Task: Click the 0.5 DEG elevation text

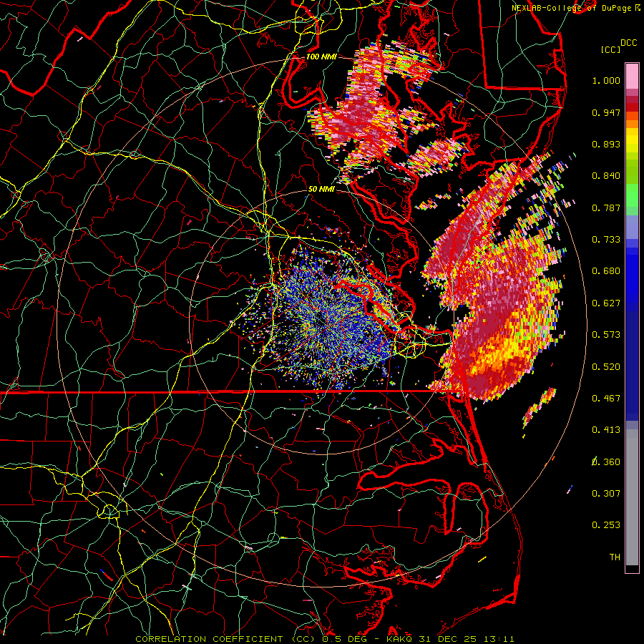Action: tap(345, 639)
